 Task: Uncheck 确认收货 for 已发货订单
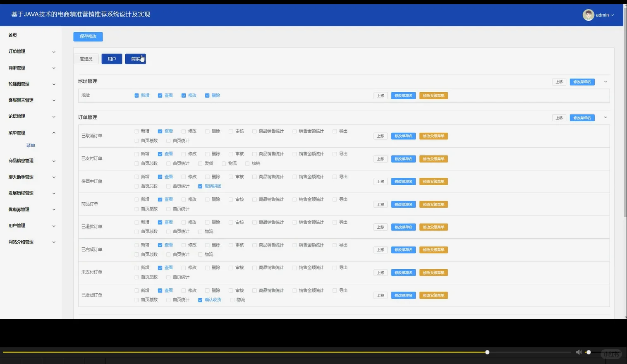(x=200, y=300)
